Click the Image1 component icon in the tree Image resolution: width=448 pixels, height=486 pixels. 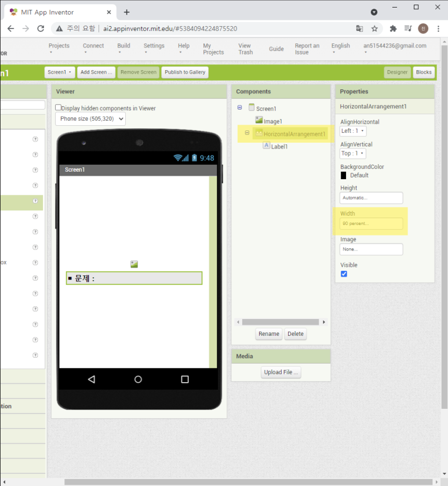tap(259, 120)
